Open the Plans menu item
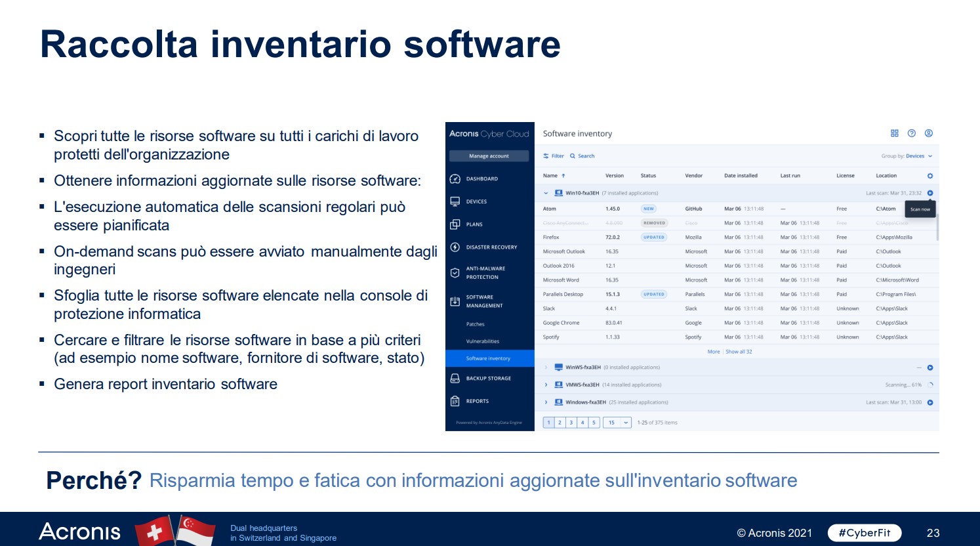Viewport: 980px width, 546px height. click(x=474, y=224)
